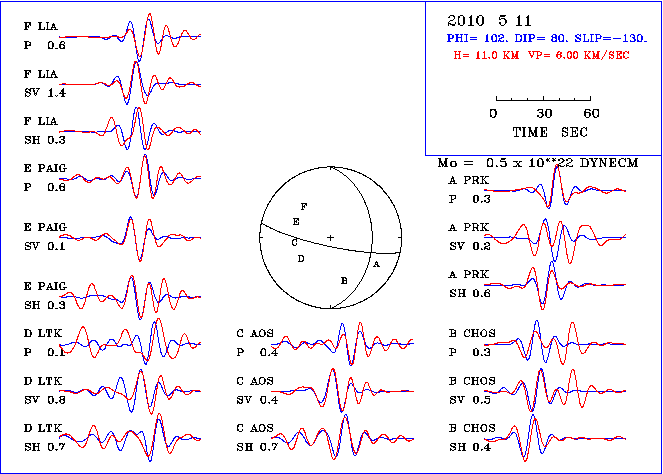Click station letter B inside the focal sphere
The image size is (663, 474).
click(343, 281)
